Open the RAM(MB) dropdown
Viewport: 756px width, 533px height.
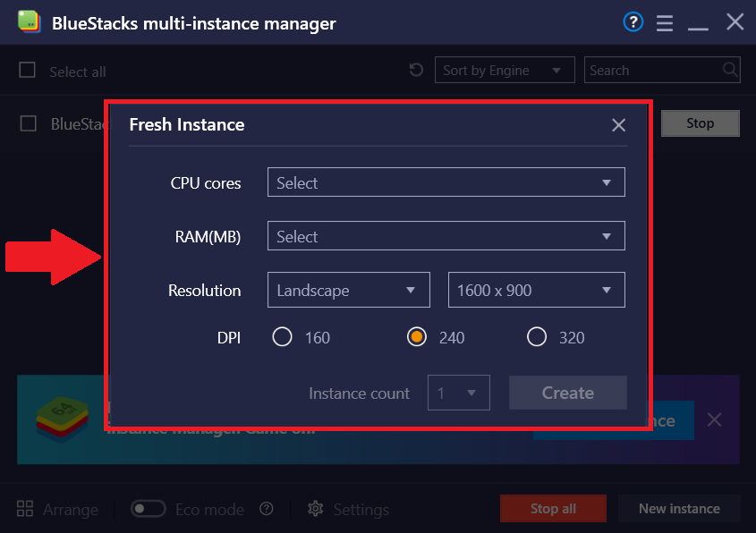[446, 236]
